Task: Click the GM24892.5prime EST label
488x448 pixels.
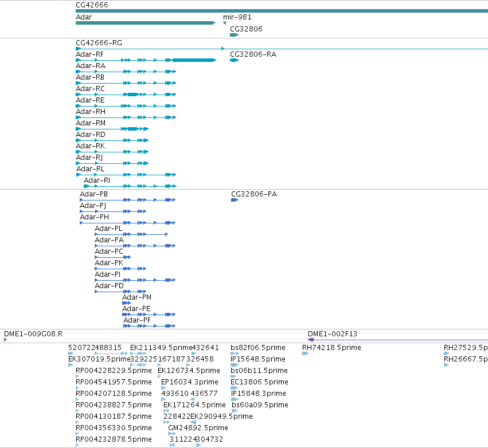Action: click(198, 428)
